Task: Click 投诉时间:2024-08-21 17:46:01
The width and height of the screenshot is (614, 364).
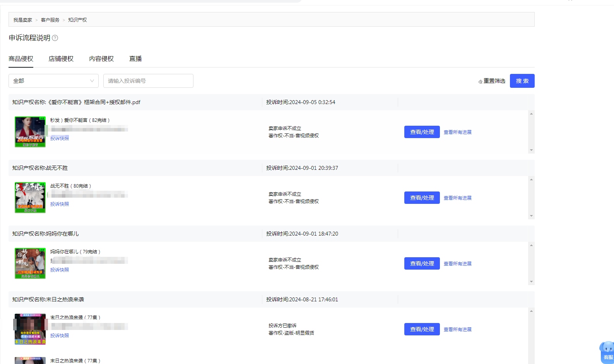Action: point(302,299)
